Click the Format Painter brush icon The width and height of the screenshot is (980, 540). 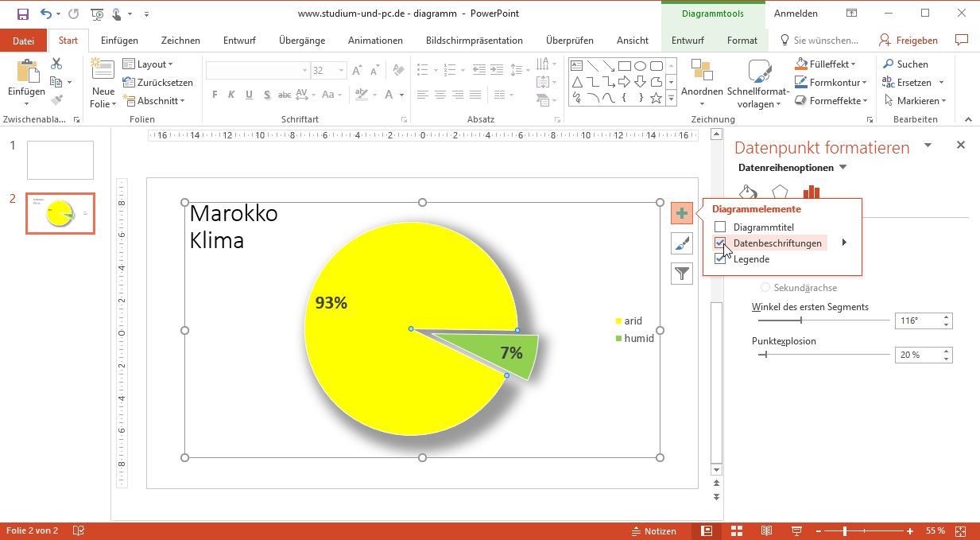pos(56,100)
